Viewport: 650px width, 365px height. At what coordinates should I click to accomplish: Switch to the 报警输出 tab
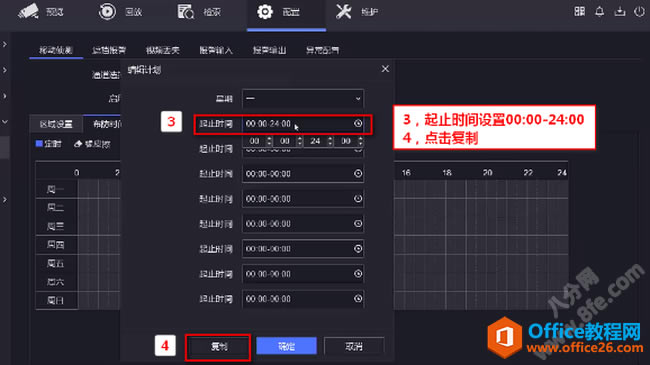point(269,50)
